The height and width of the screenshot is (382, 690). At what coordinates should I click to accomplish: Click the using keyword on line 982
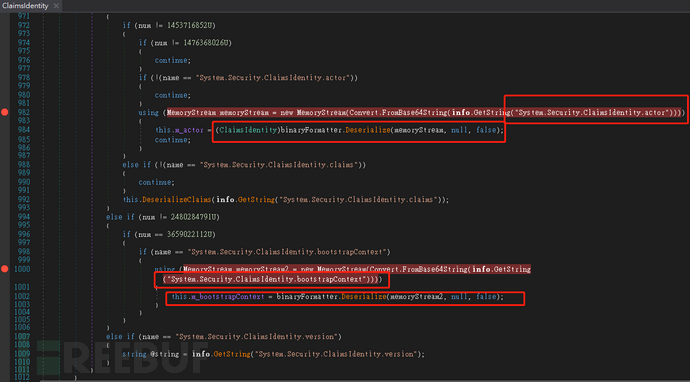click(148, 113)
